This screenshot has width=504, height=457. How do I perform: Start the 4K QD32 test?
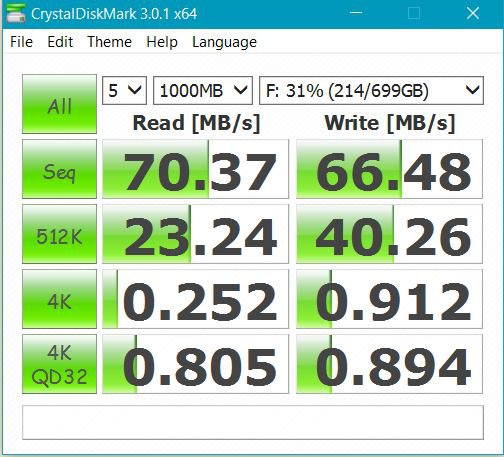pos(59,364)
